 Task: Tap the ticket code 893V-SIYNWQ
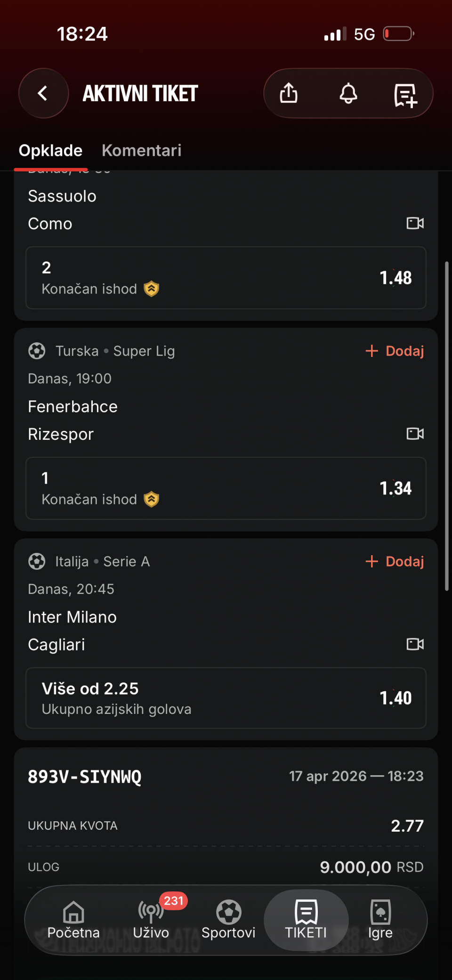click(85, 777)
